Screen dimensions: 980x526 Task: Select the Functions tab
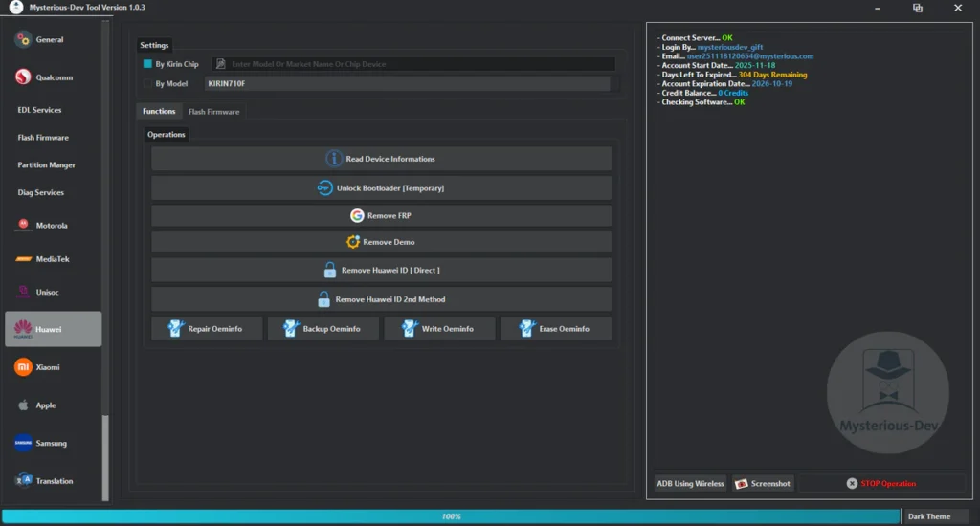pyautogui.click(x=159, y=112)
